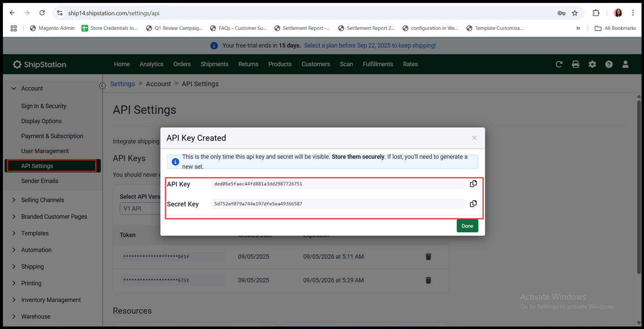
Task: Collapse the Account section
Action: pos(14,88)
